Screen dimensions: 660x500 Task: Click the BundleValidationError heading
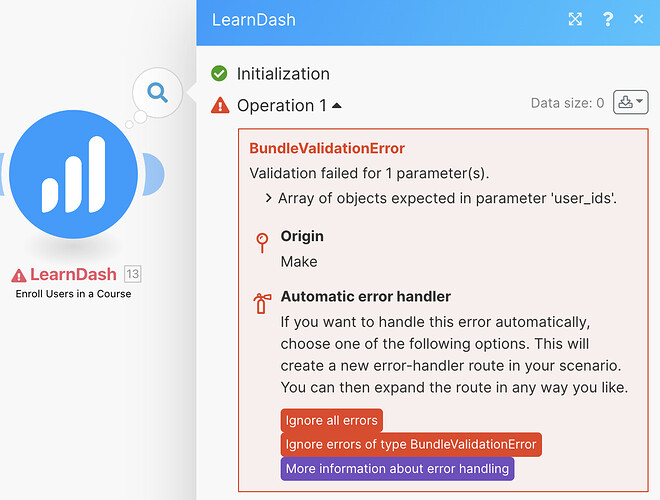click(x=327, y=148)
